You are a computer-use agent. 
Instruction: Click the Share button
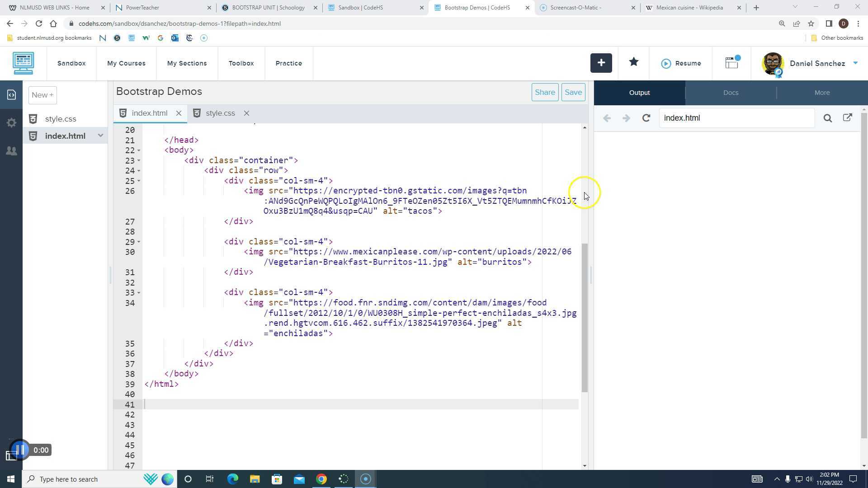coord(544,92)
